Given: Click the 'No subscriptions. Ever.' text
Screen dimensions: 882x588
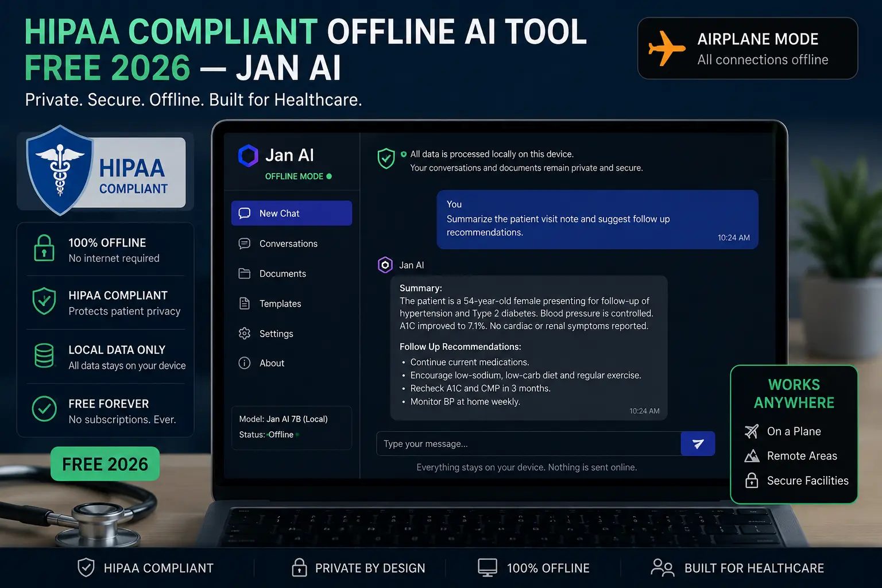Looking at the screenshot, I should point(122,420).
